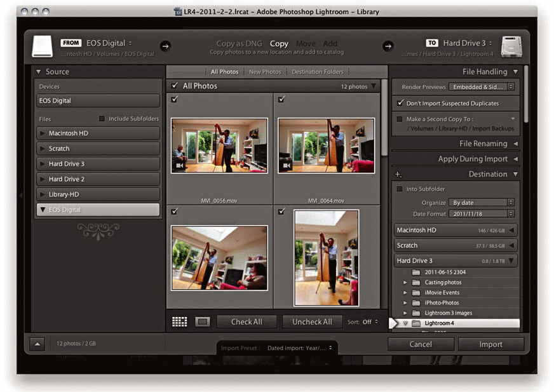Uncheck the MVI_0056.mov thumbnail checkbox
The width and height of the screenshot is (554, 392).
(175, 99)
